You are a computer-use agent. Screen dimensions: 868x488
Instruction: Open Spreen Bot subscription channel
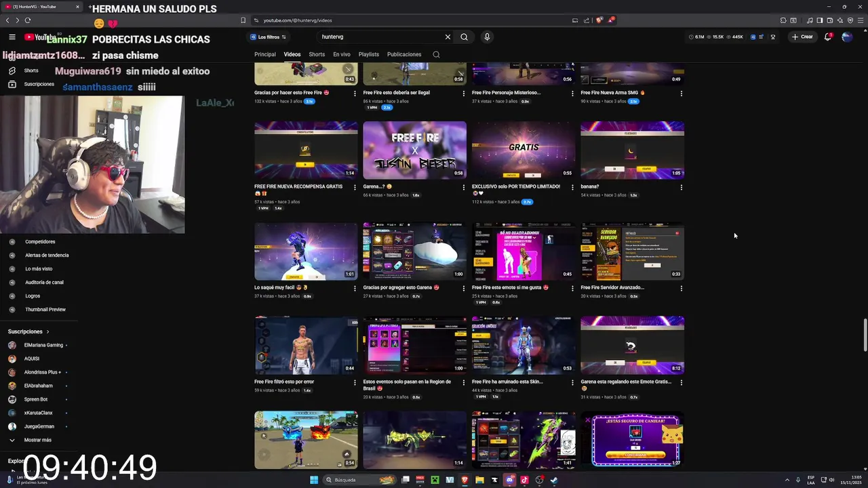pos(36,399)
